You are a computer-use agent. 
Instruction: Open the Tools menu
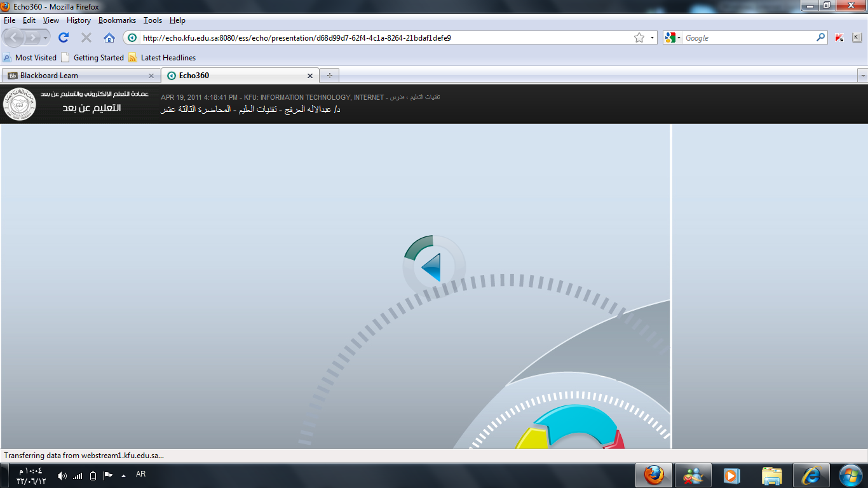click(x=153, y=20)
